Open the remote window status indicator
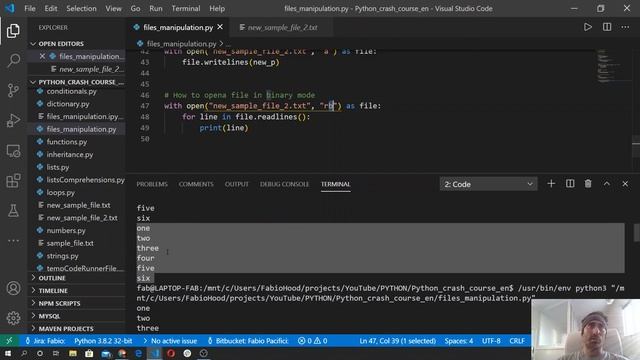Viewport: 640px width, 360px height. coord(9,340)
